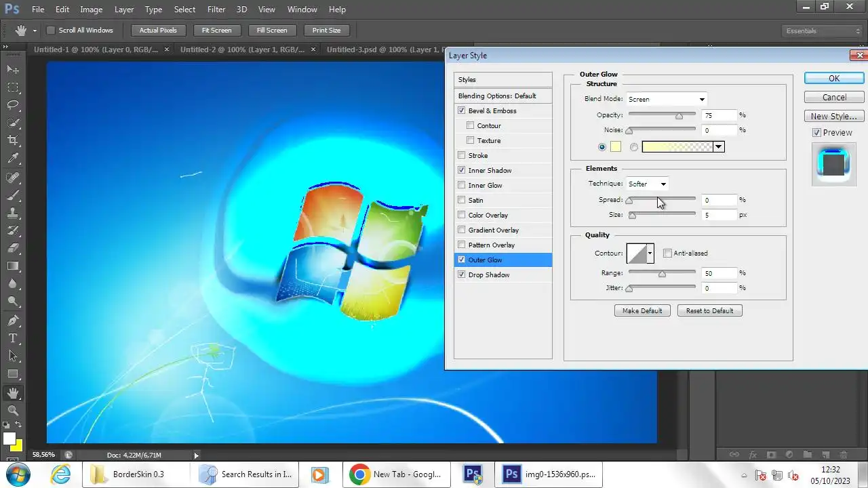Open the Essentials workspace dropdown
The width and height of the screenshot is (868, 488).
pos(821,30)
